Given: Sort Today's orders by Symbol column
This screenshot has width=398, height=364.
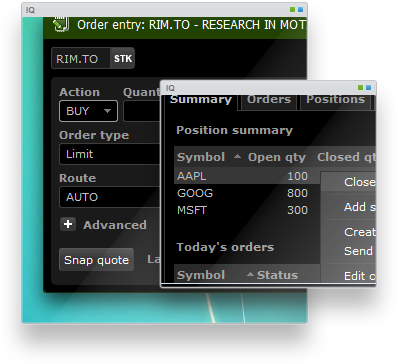Looking at the screenshot, I should [x=201, y=275].
